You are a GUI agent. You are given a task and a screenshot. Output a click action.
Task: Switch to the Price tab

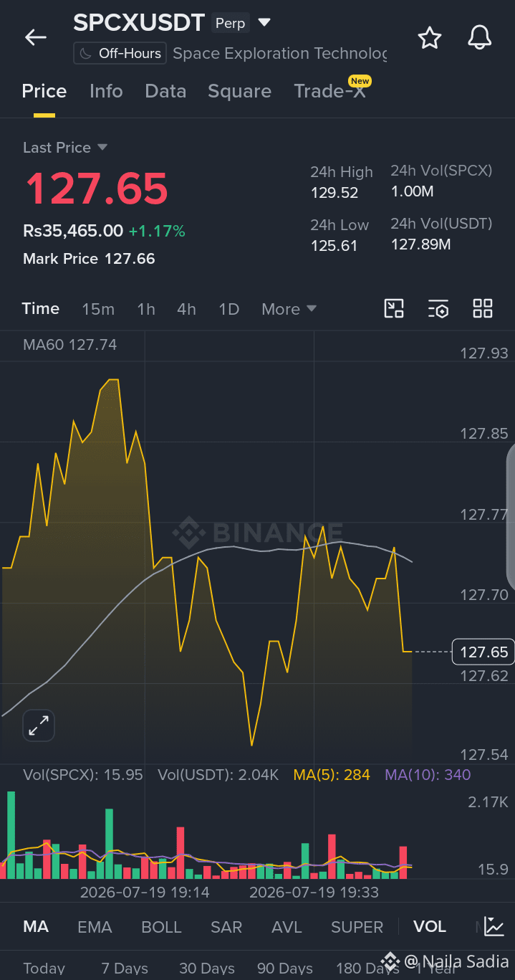(44, 91)
